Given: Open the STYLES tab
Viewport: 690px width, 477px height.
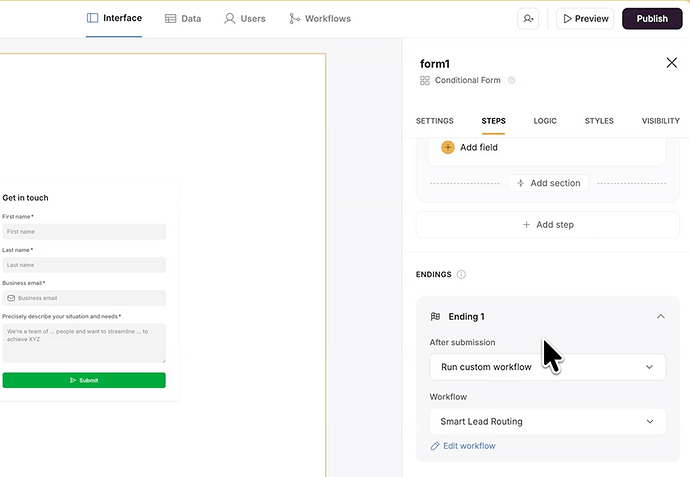Looking at the screenshot, I should pos(599,121).
